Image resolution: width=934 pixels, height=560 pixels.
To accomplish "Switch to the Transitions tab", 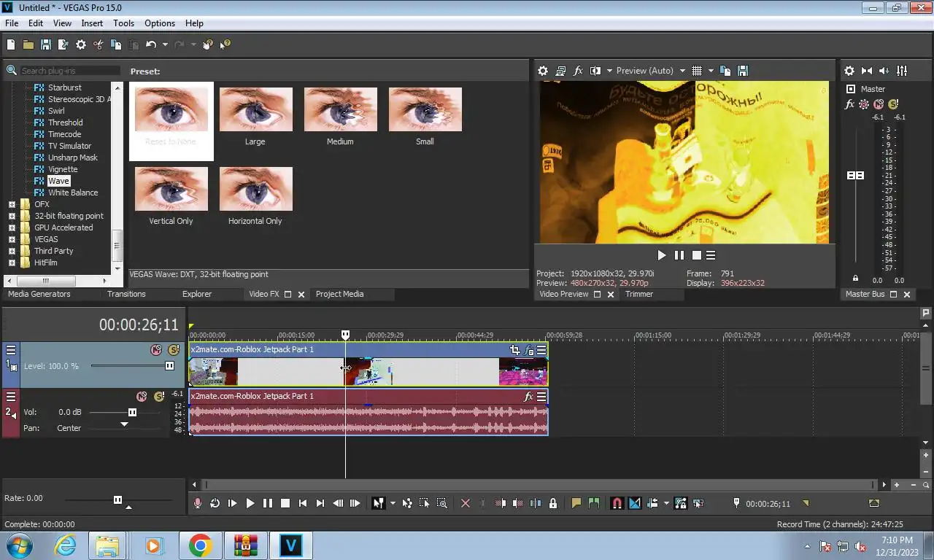I will (x=126, y=294).
